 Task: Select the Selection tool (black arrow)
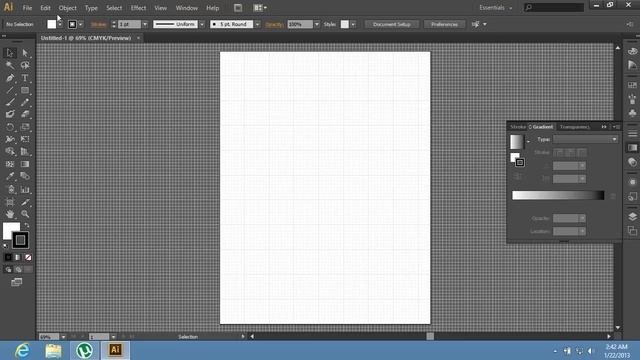click(x=10, y=53)
